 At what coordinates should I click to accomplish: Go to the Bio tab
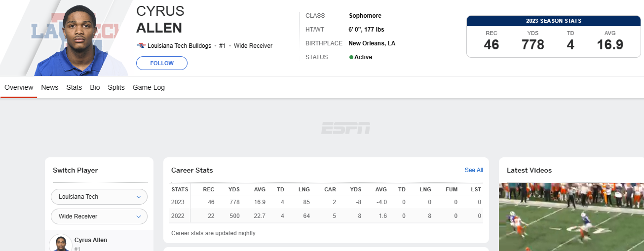click(x=95, y=87)
